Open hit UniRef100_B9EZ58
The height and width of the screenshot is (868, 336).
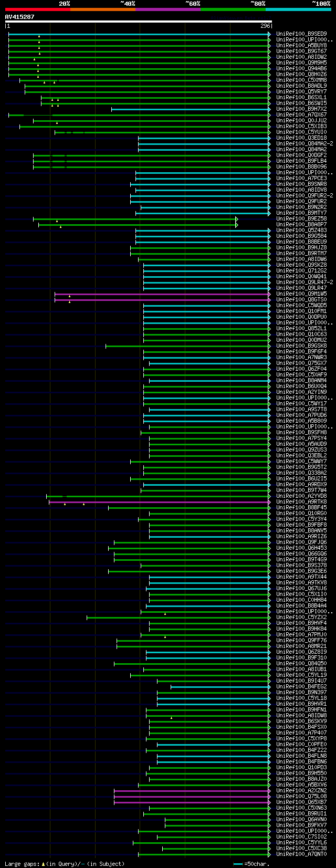301,219
